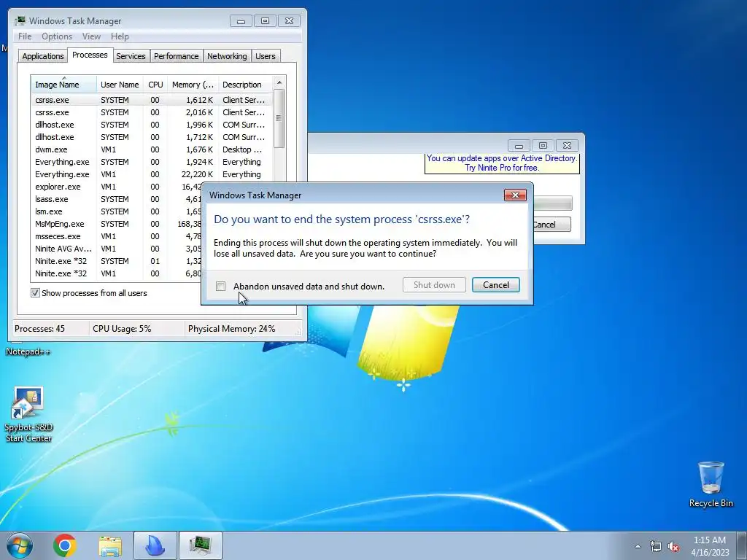Select the lsm.exe process row

click(117, 211)
